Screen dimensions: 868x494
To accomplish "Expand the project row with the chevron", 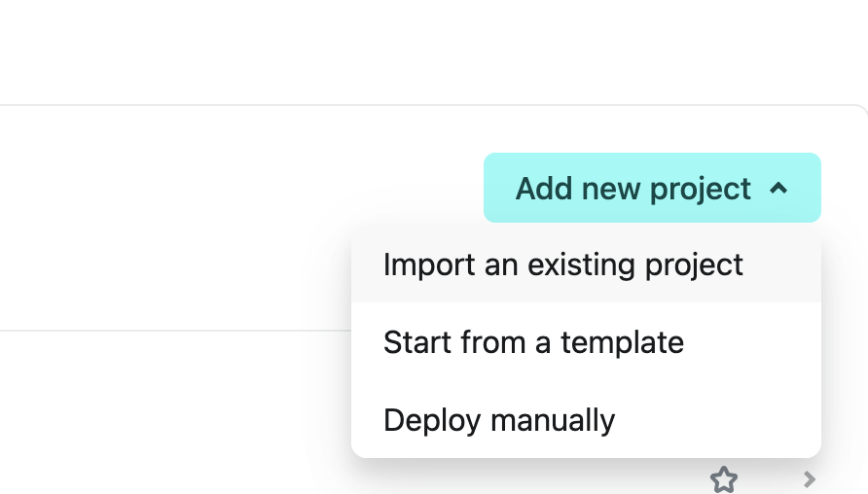I will [x=810, y=479].
